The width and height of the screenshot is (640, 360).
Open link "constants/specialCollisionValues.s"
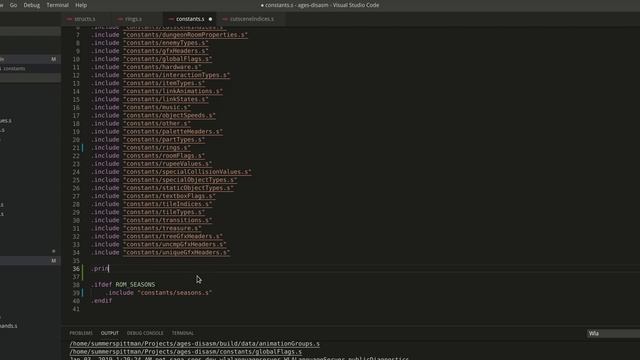[x=187, y=172]
